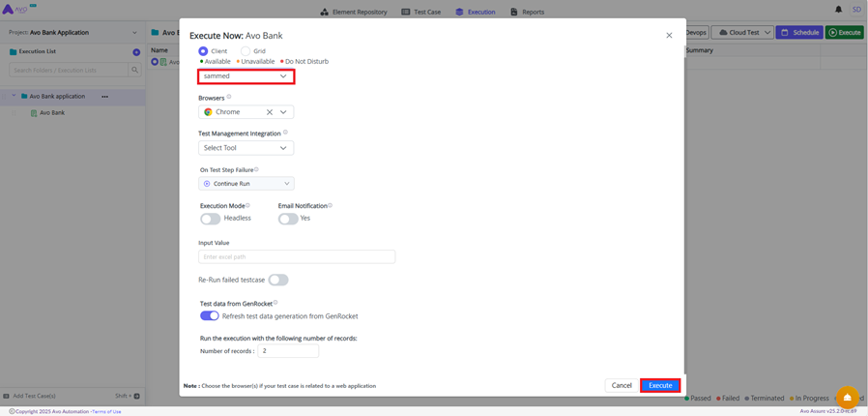
Task: Collapse the Avo Bank application folder
Action: (14, 96)
